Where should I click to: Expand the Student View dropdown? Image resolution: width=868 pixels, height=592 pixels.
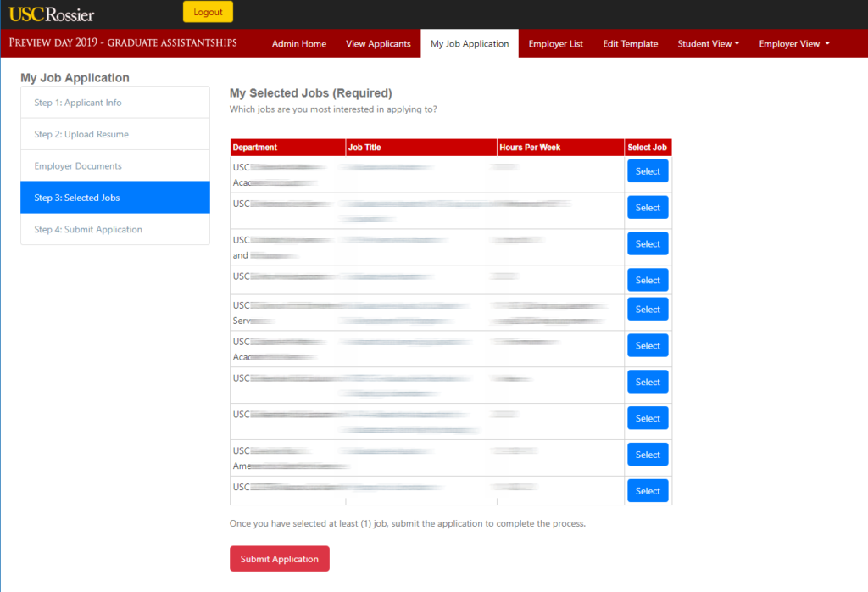pos(708,44)
